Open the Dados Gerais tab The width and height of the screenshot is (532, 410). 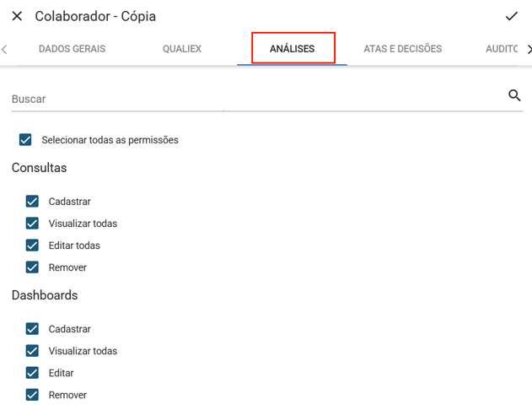(x=72, y=49)
